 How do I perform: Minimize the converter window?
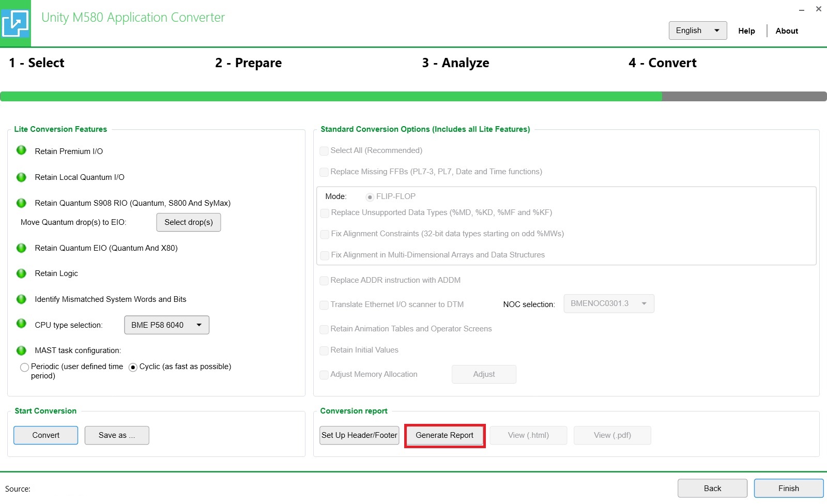click(x=802, y=10)
